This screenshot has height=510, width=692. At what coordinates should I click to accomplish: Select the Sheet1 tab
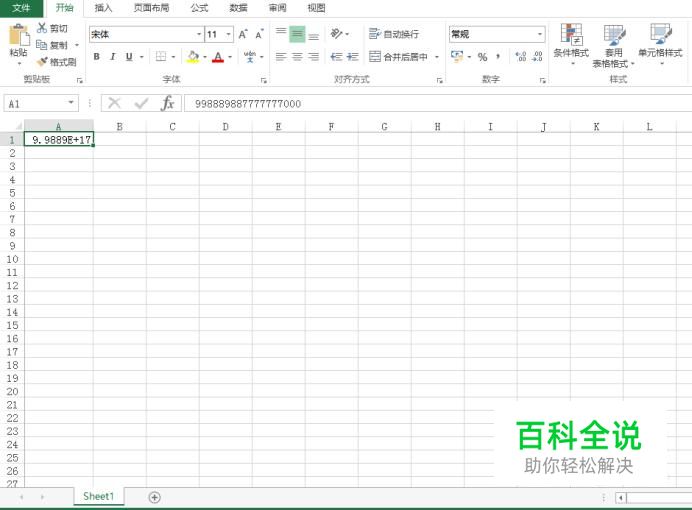click(98, 496)
